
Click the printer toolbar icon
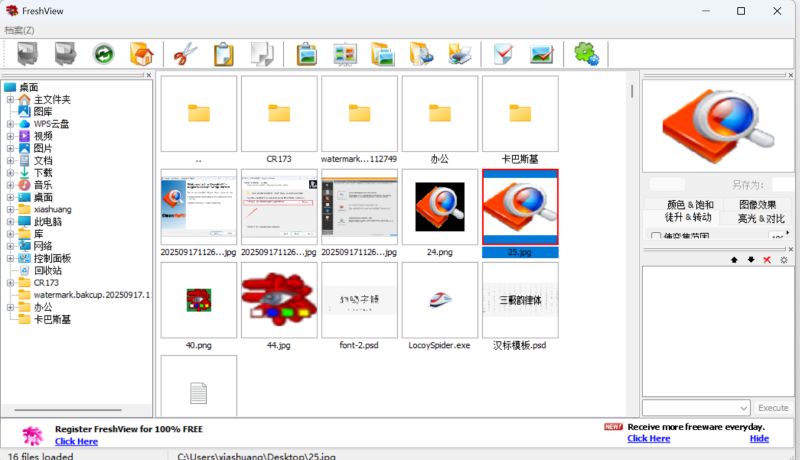[460, 54]
